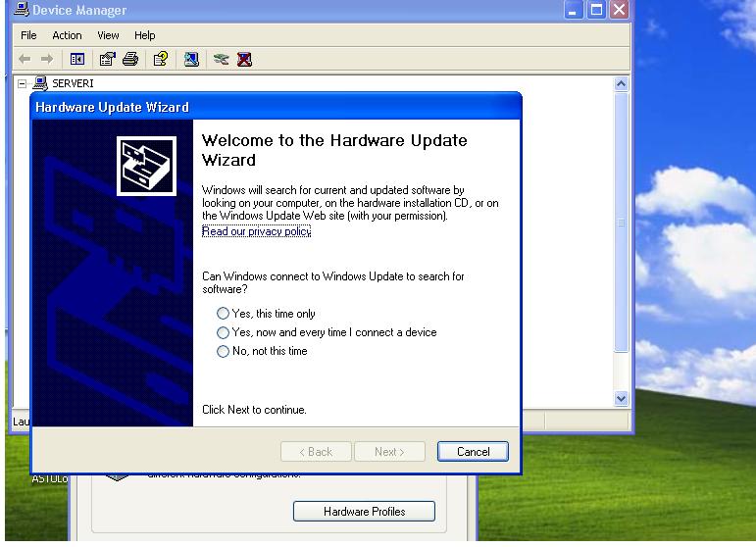Maximize the Device Manager window

596,9
